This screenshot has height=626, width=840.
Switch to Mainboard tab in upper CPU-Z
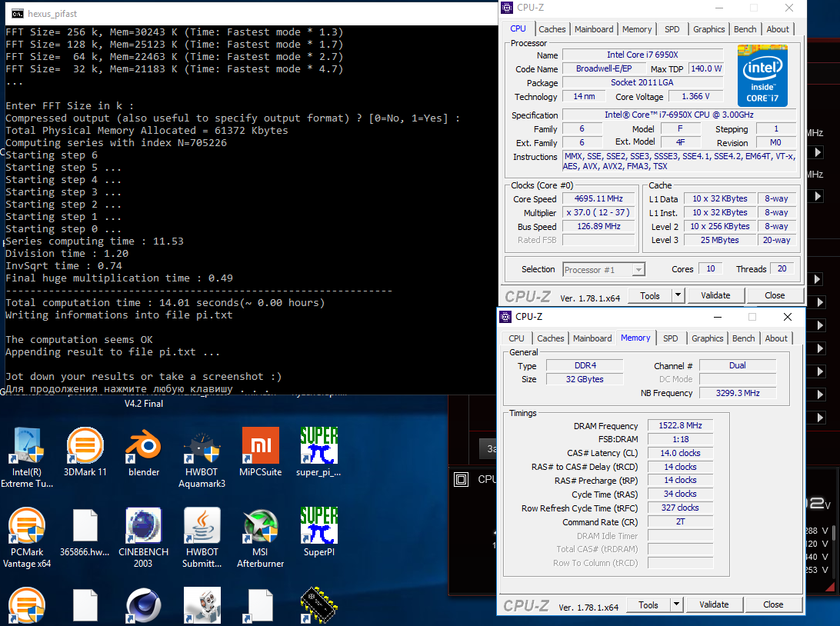594,29
